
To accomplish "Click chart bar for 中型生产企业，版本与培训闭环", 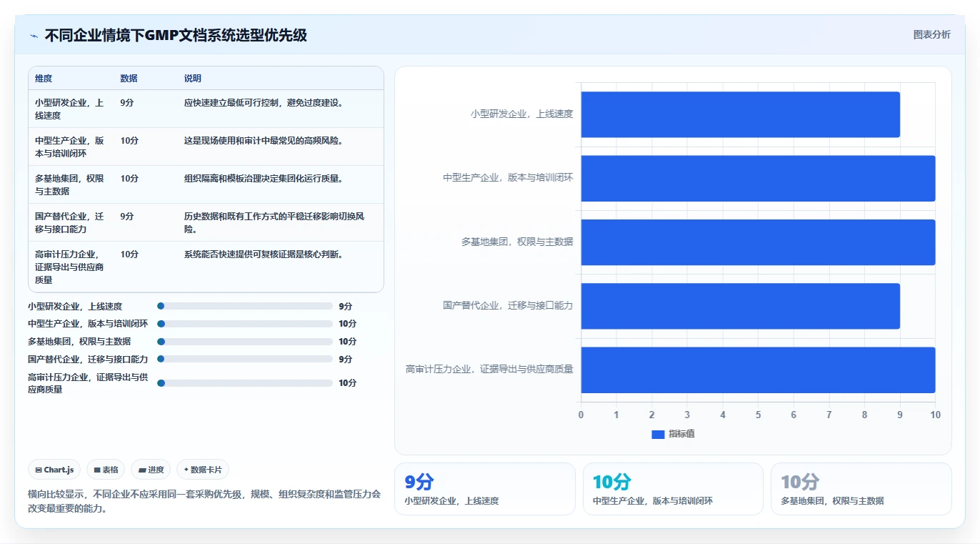I will pyautogui.click(x=758, y=178).
